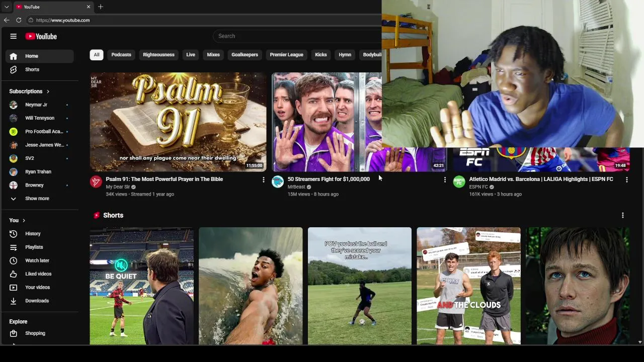The height and width of the screenshot is (362, 644).
Task: Open Ryan Trahan subscription channel
Action: (39, 172)
